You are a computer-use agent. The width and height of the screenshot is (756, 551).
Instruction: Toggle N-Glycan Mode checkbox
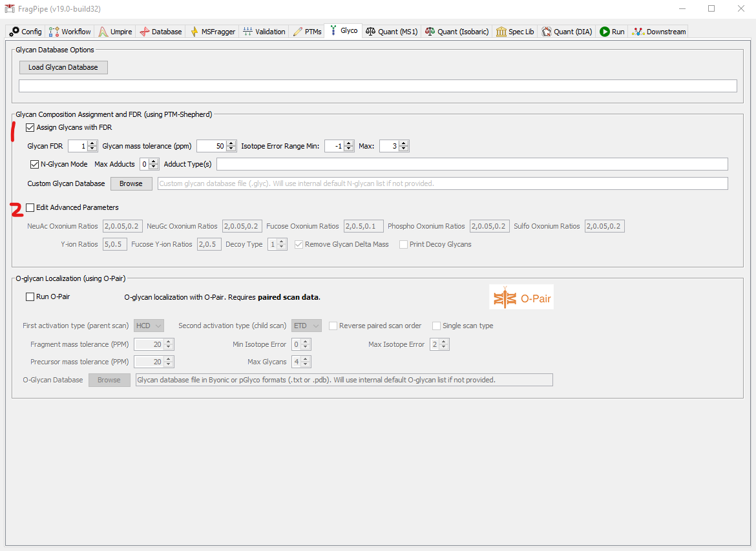(x=34, y=164)
